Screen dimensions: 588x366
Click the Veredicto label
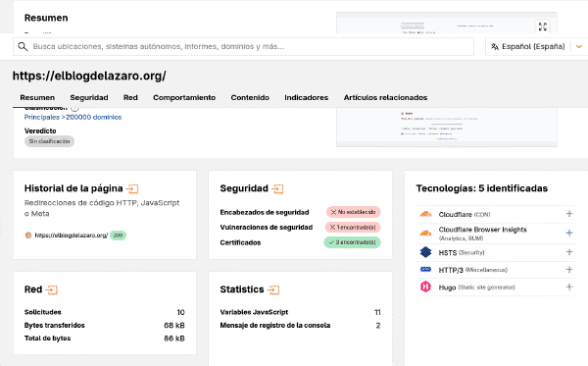(x=40, y=131)
